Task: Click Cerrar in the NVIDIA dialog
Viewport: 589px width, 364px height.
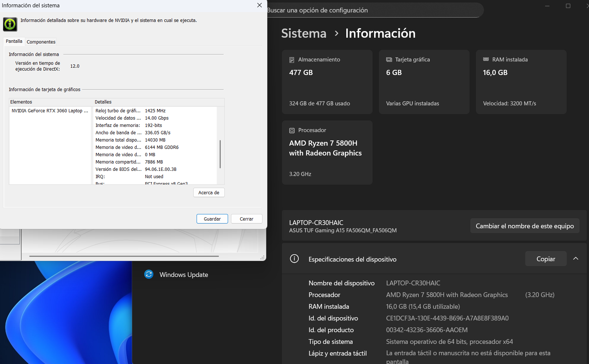Action: (x=246, y=218)
